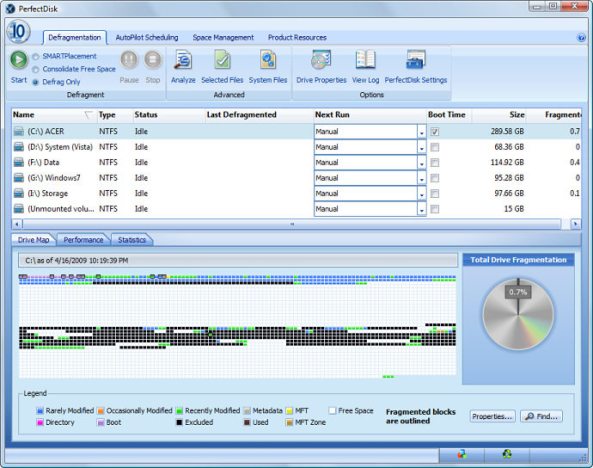Viewport: 593px width, 468px height.
Task: Check Boot Time for Unmounted volume
Action: point(435,209)
